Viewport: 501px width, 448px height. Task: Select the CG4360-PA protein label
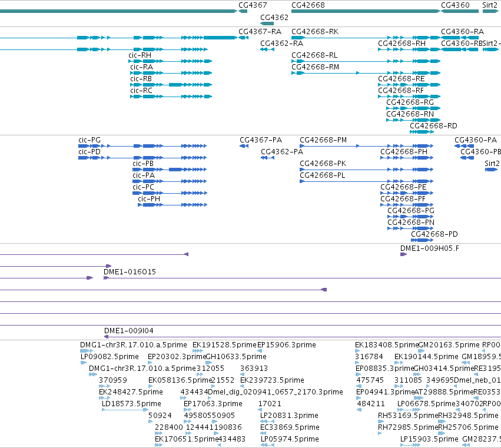pos(476,140)
